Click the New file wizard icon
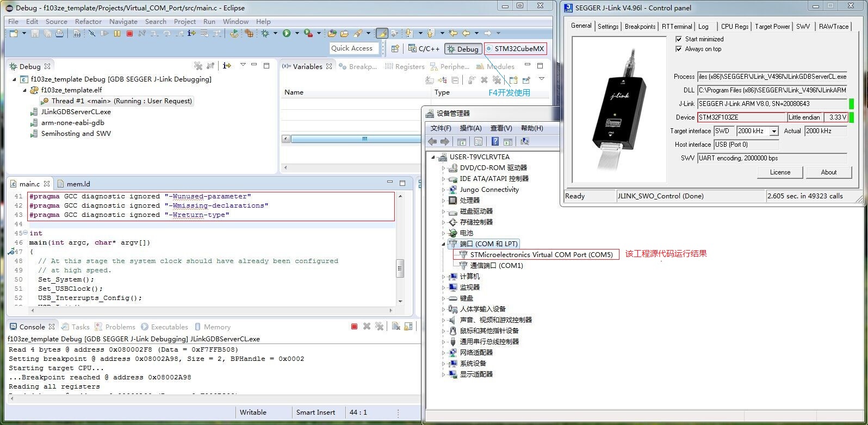 point(13,34)
